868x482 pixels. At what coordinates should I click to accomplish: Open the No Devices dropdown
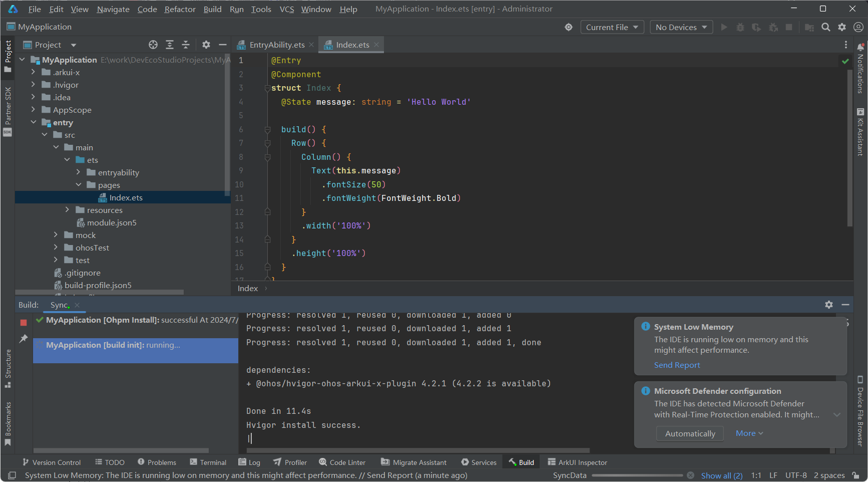point(681,27)
